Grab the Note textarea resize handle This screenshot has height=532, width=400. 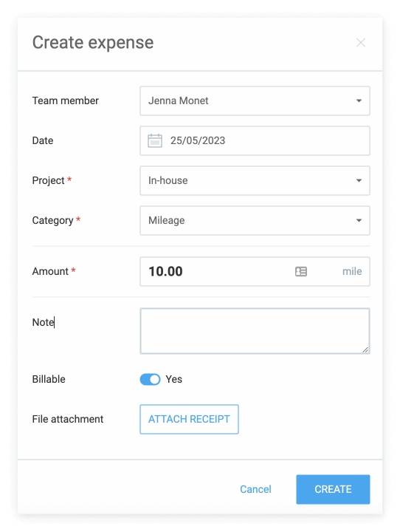click(365, 349)
